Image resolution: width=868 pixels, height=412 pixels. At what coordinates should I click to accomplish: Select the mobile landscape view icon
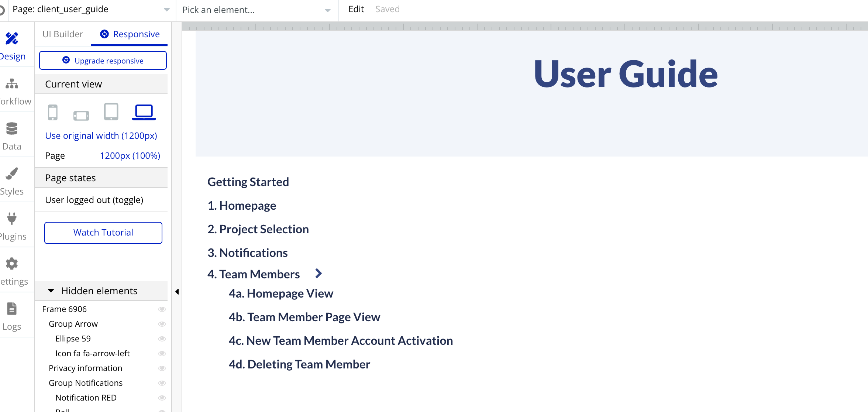click(x=81, y=116)
